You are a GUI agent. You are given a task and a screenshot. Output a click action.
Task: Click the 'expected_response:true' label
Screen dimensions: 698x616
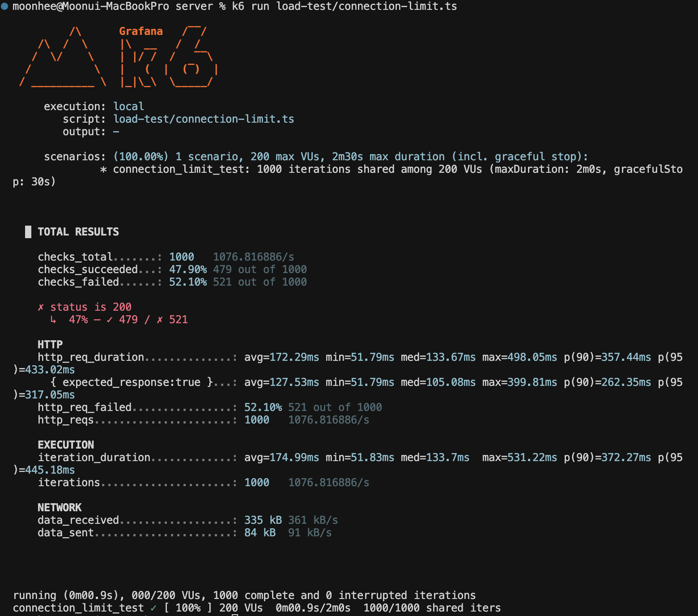pos(132,382)
